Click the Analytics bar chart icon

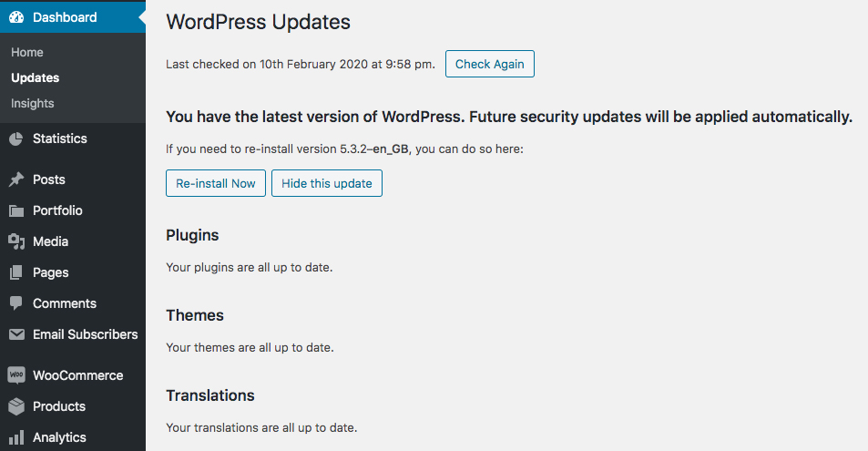coord(16,437)
